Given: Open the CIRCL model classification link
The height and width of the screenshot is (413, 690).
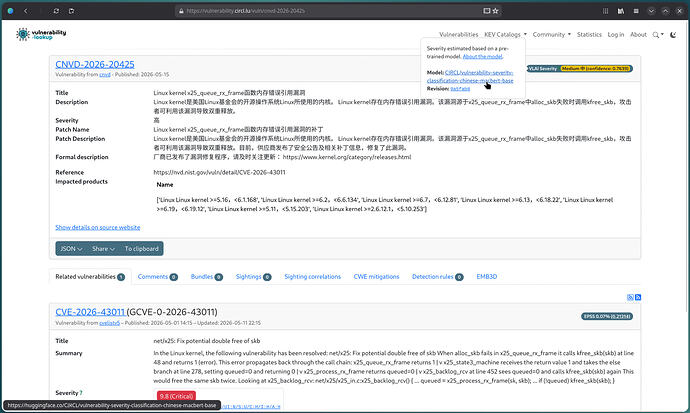Looking at the screenshot, I should tap(471, 77).
